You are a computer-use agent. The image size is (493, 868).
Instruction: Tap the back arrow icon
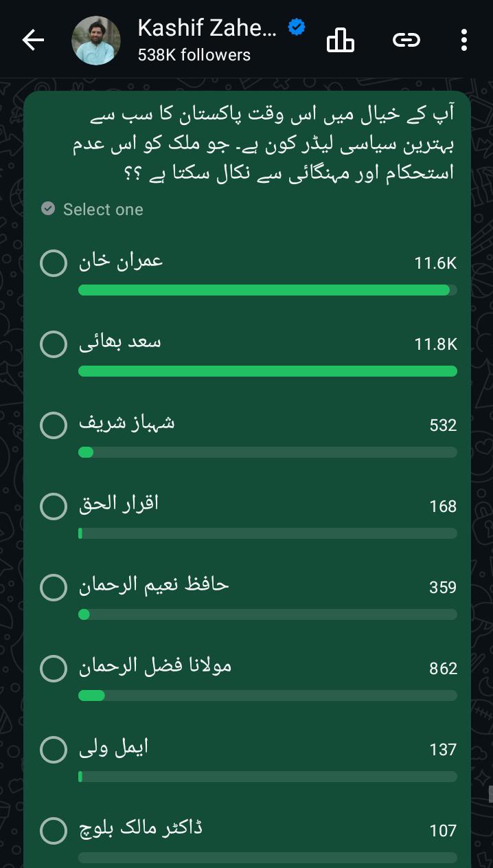[33, 41]
